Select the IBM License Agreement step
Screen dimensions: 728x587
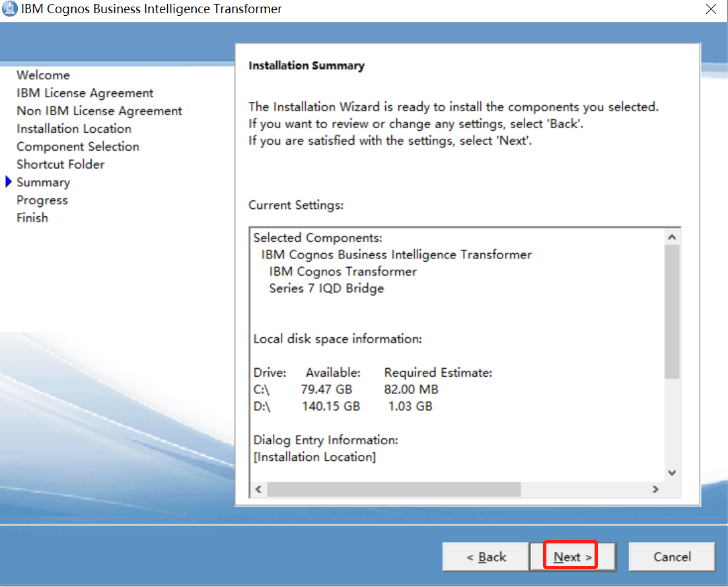[85, 93]
